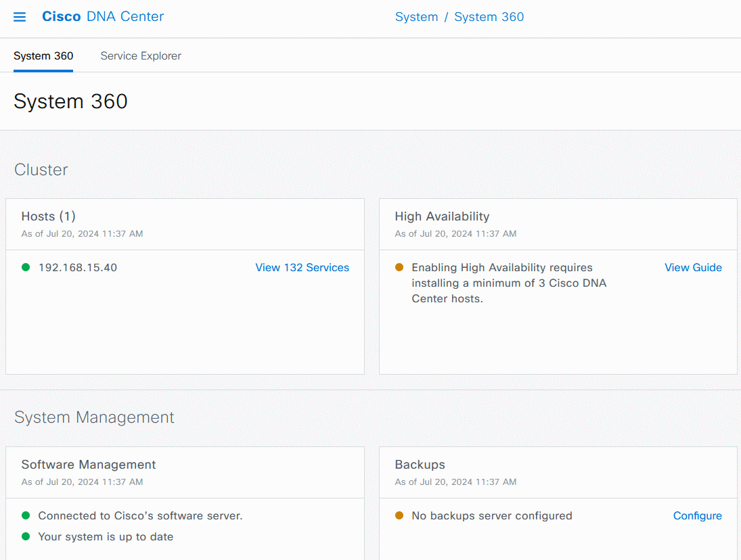Open the hamburger navigation menu
741x560 pixels.
pyautogui.click(x=20, y=17)
